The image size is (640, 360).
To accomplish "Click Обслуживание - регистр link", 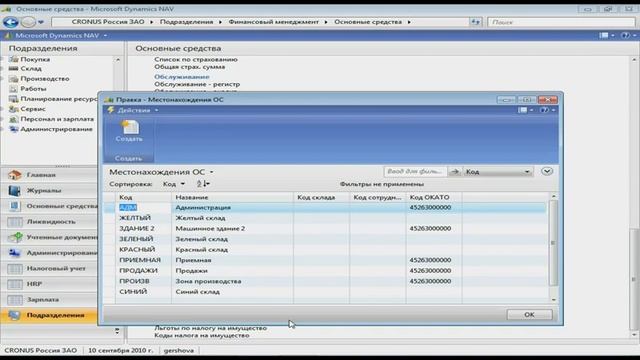I will tap(197, 84).
